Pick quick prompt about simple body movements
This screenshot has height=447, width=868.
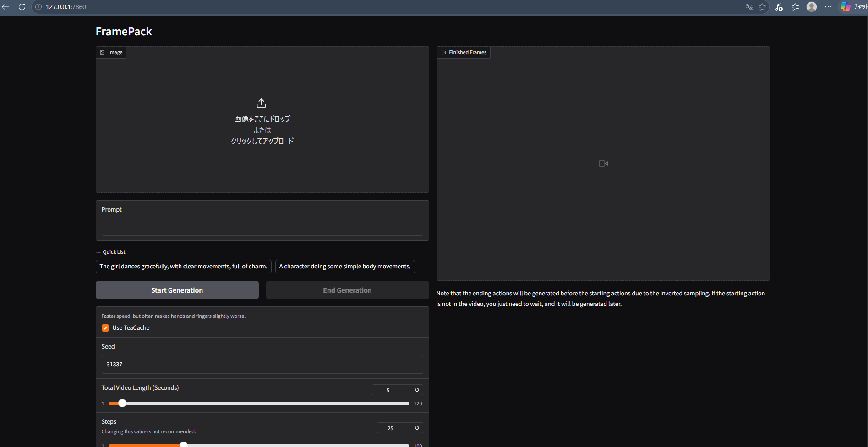click(x=345, y=267)
